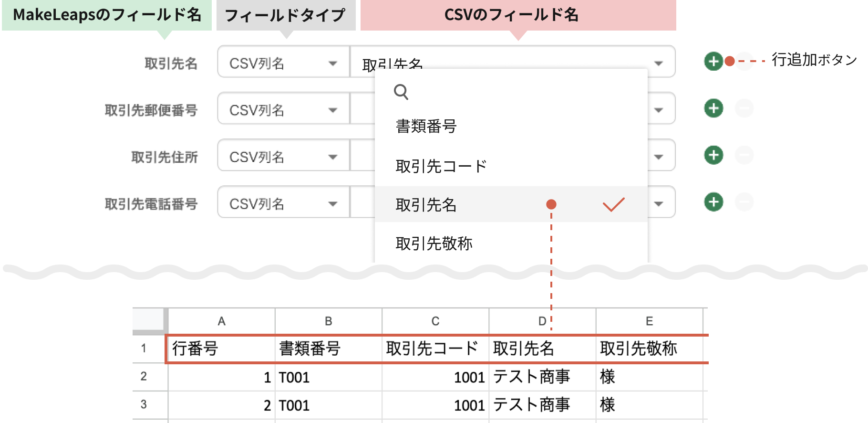Image resolution: width=868 pixels, height=423 pixels.
Task: Select 書類番号 from the dropdown list
Action: coord(426,127)
